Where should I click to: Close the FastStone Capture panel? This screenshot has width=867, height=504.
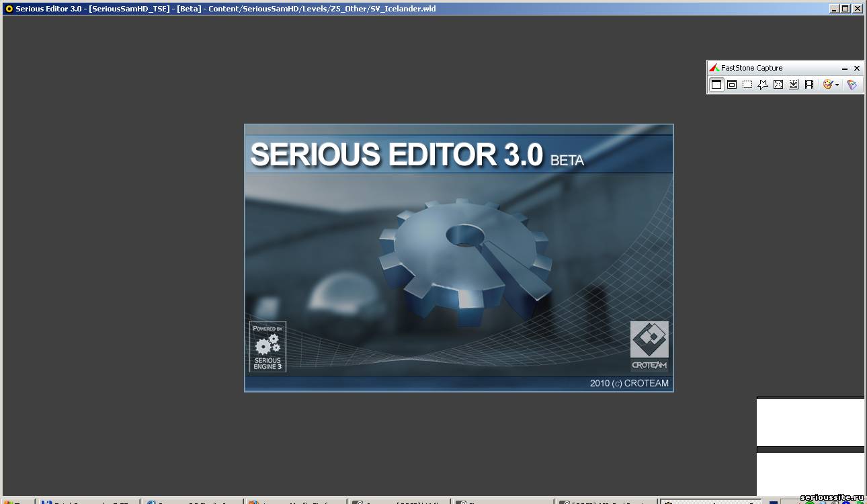click(857, 69)
